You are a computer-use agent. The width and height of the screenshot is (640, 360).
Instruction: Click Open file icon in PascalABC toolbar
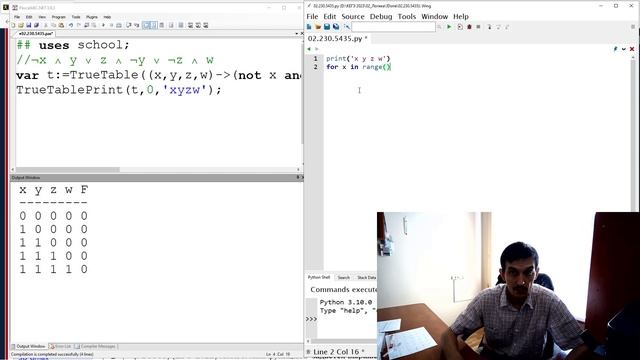(21, 25)
